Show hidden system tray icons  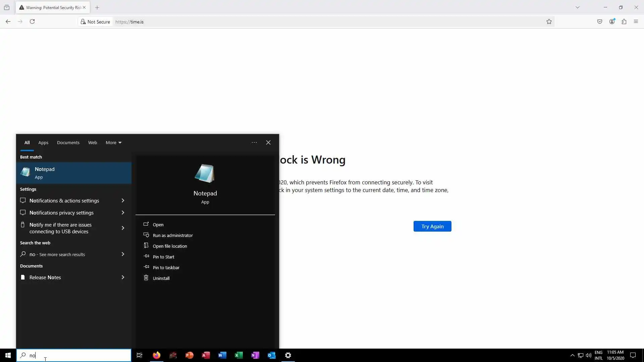click(x=572, y=355)
